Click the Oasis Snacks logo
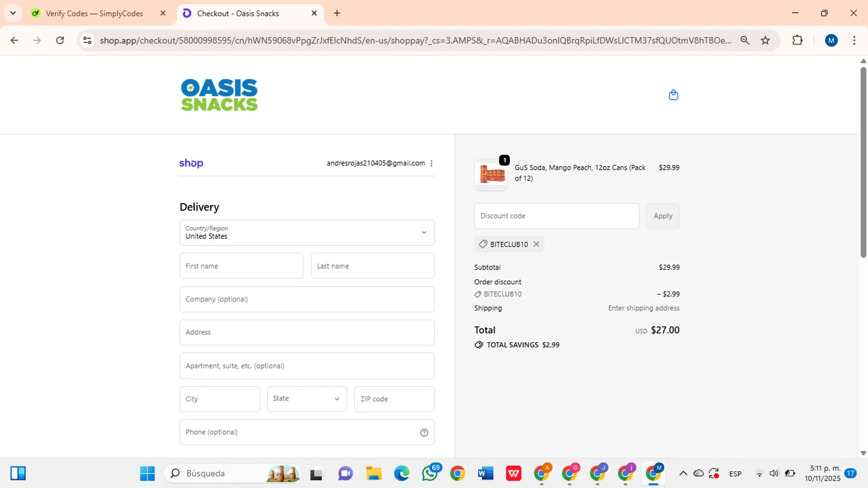868x488 pixels. (219, 95)
